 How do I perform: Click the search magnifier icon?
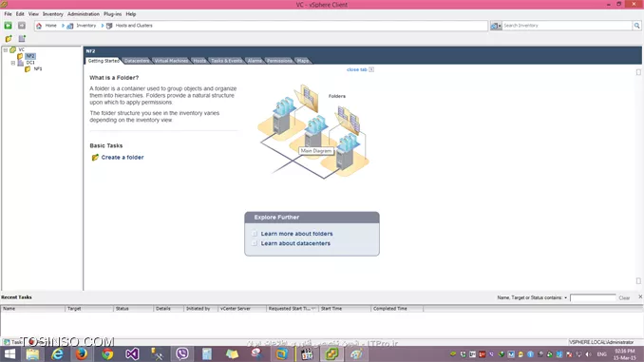tap(636, 26)
